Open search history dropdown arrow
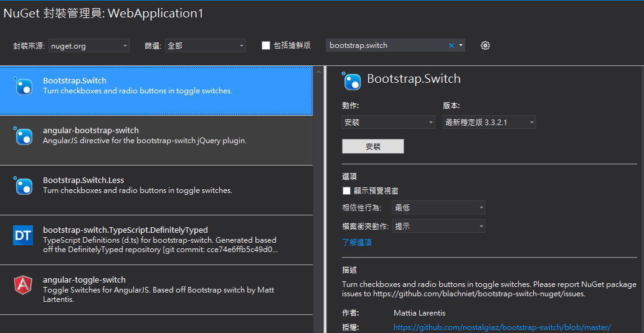 pos(461,45)
